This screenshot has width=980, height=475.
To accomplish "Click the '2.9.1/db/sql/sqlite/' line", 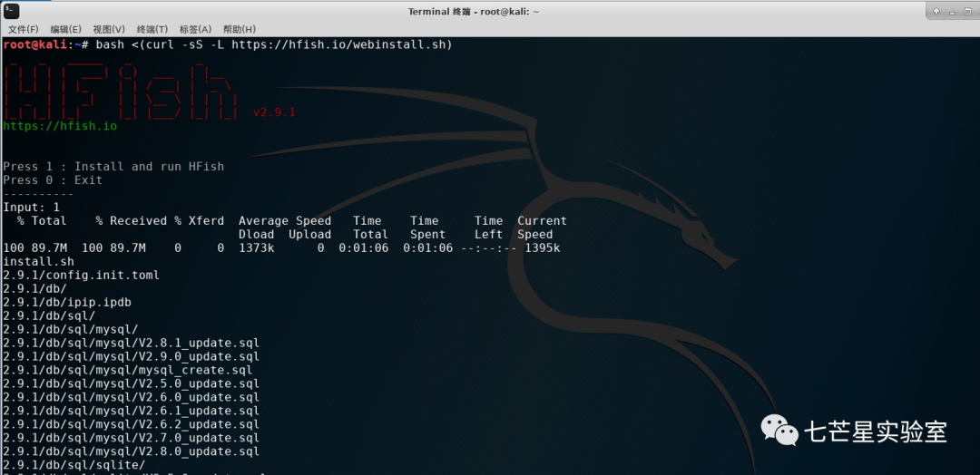I will pyautogui.click(x=73, y=465).
